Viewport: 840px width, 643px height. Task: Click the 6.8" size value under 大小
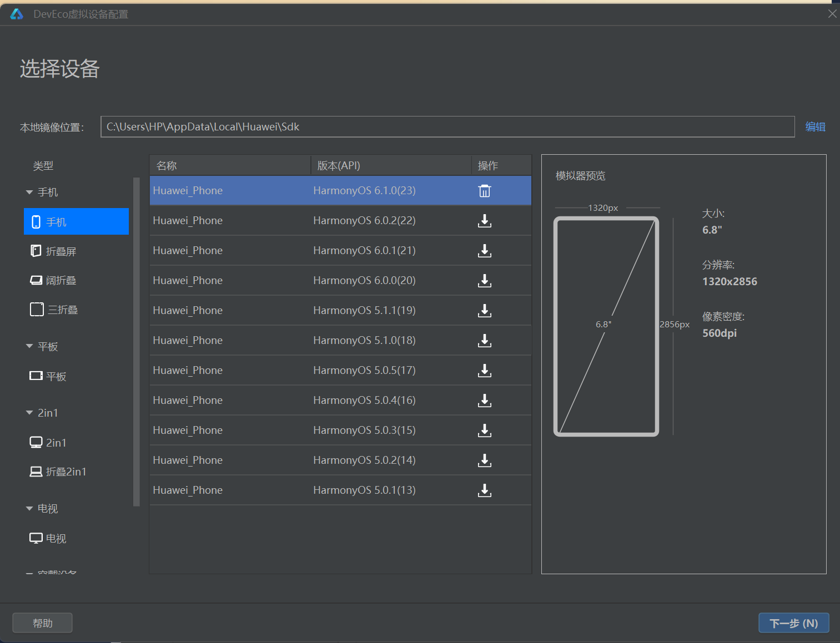coord(712,230)
